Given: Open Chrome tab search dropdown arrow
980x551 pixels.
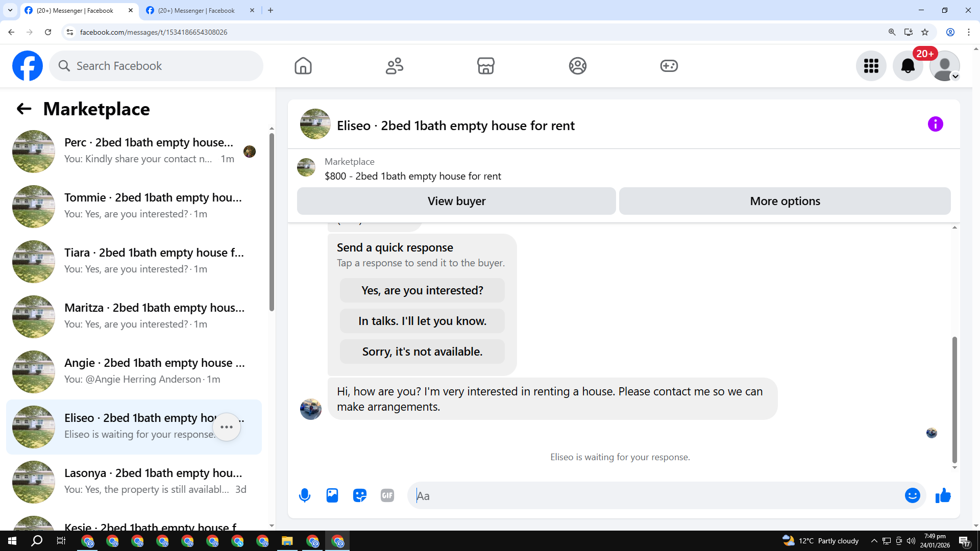Looking at the screenshot, I should click(10, 10).
